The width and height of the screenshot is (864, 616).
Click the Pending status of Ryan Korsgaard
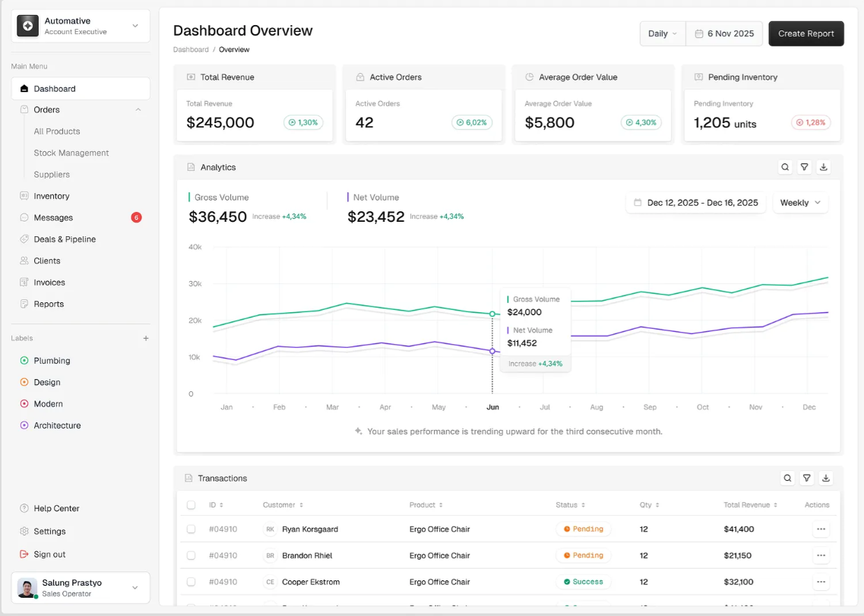click(x=583, y=529)
